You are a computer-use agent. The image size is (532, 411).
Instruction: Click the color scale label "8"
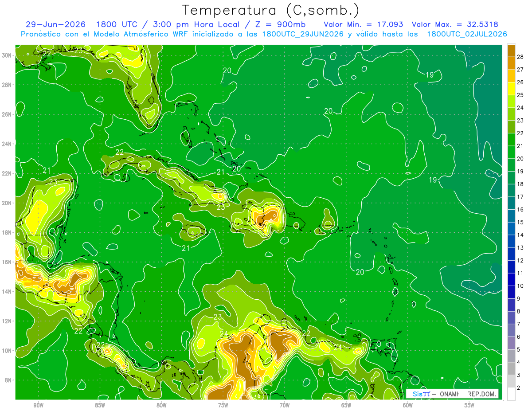click(519, 311)
